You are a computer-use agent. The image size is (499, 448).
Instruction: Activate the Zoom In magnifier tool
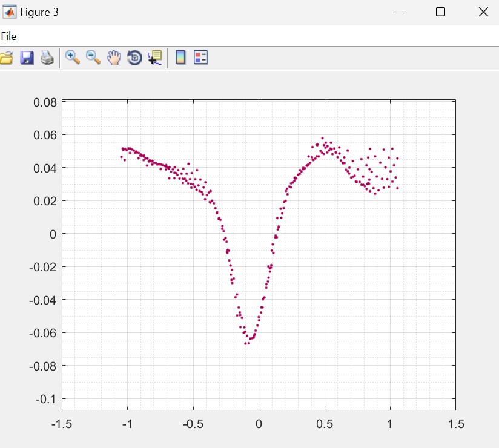click(x=73, y=58)
